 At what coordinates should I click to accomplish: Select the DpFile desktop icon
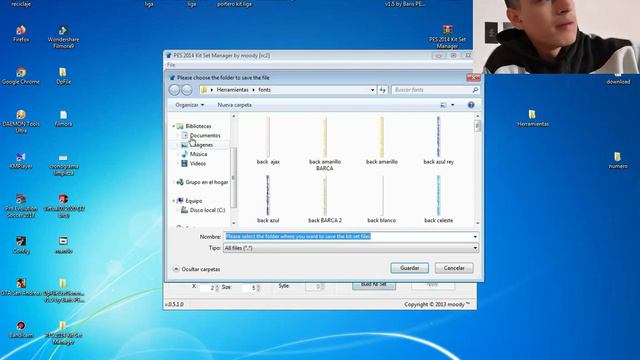[x=63, y=76]
